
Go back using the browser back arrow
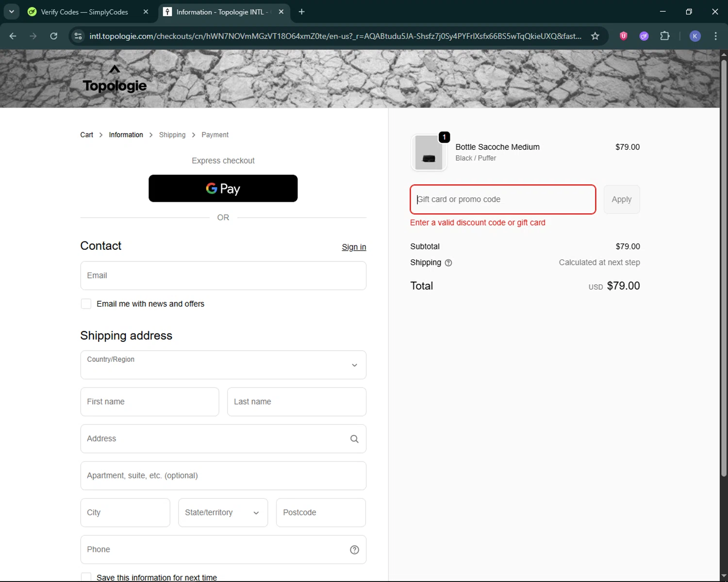pyautogui.click(x=13, y=36)
